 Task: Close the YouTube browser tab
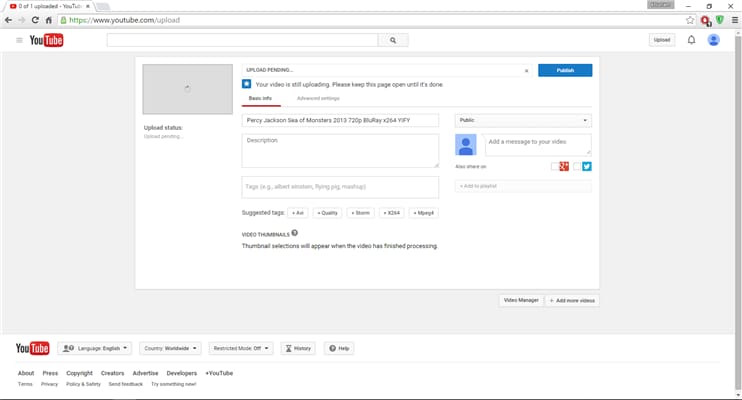click(x=88, y=6)
